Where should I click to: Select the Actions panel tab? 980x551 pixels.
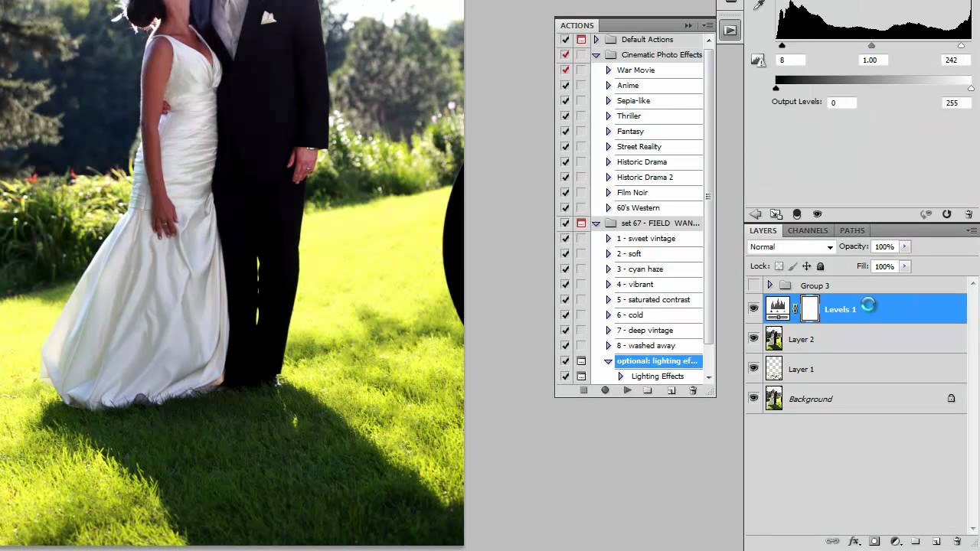577,25
